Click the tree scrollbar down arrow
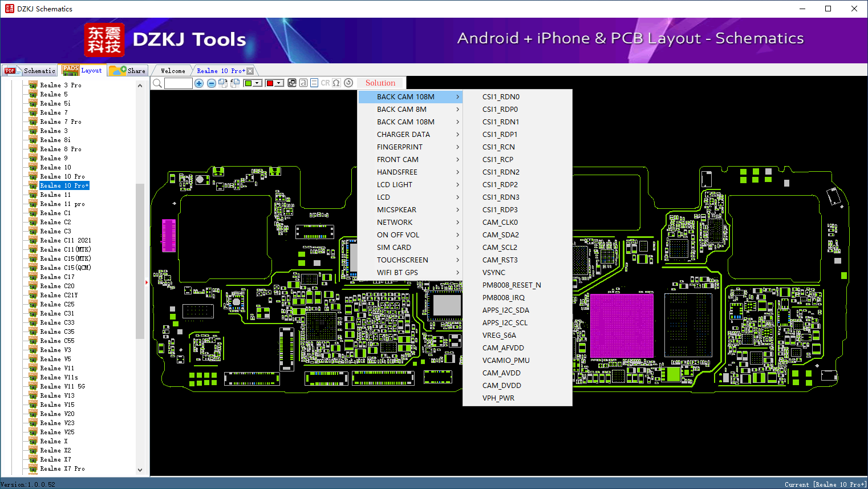 (x=140, y=470)
